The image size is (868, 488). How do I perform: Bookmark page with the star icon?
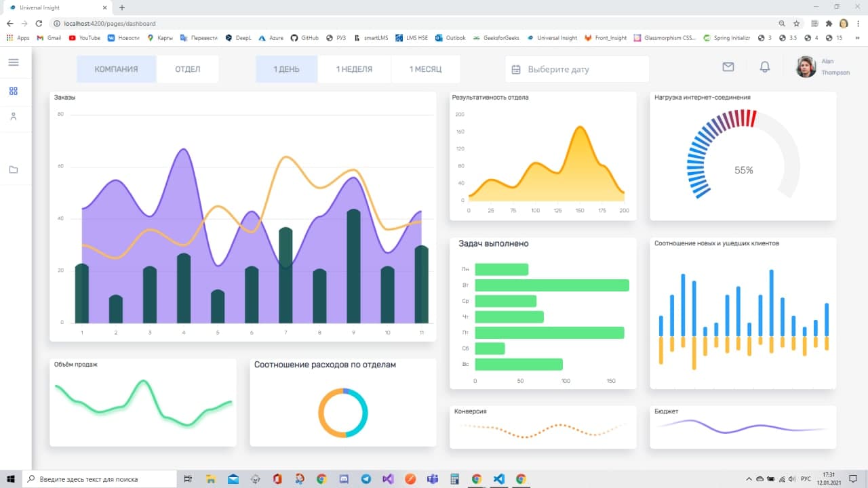pyautogui.click(x=797, y=23)
